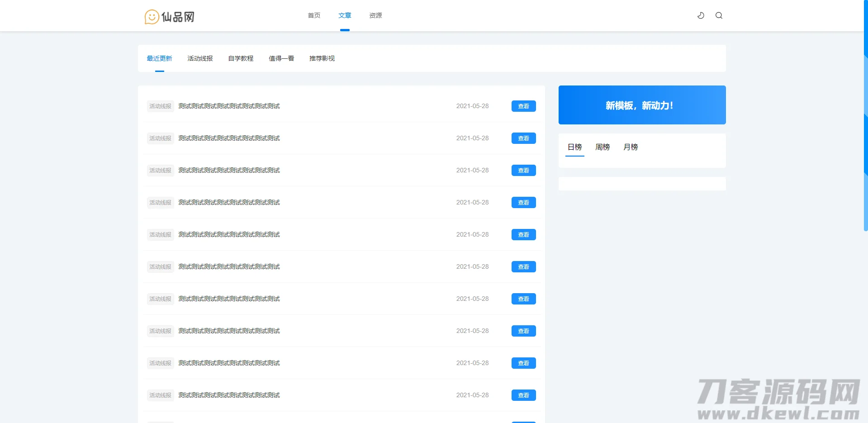The image size is (868, 423).
Task: Click the 活动线报 tag on the top article
Action: 160,106
